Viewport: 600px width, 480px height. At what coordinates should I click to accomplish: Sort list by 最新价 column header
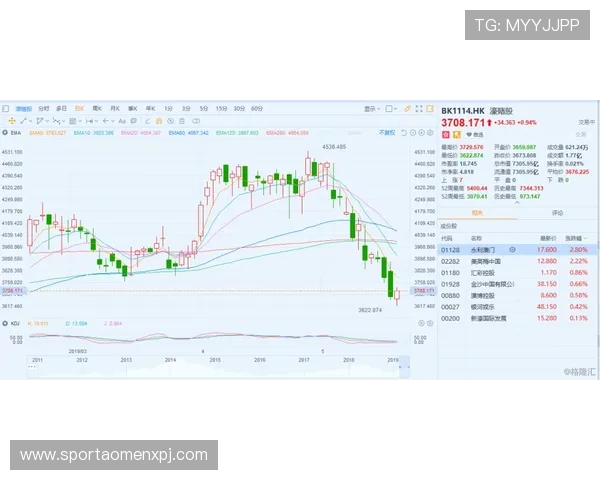(x=548, y=238)
